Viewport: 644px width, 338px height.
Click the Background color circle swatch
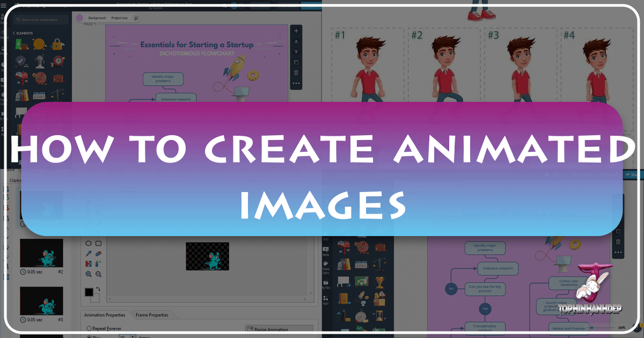point(79,18)
